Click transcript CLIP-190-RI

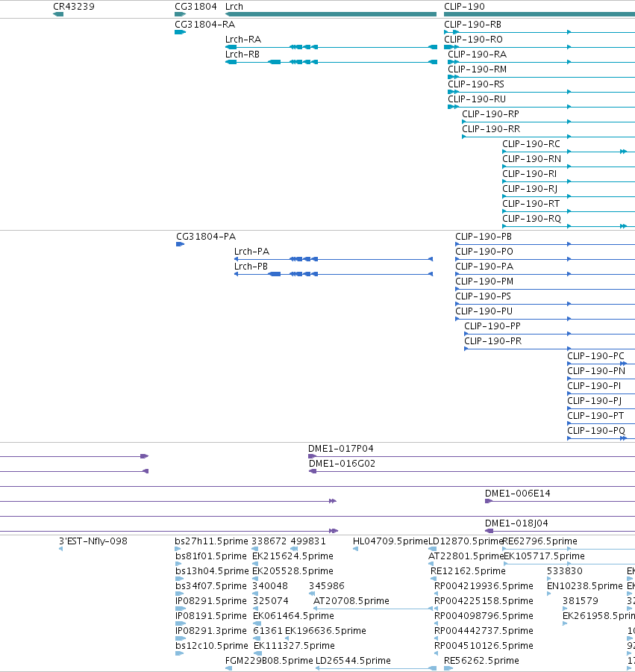point(529,175)
